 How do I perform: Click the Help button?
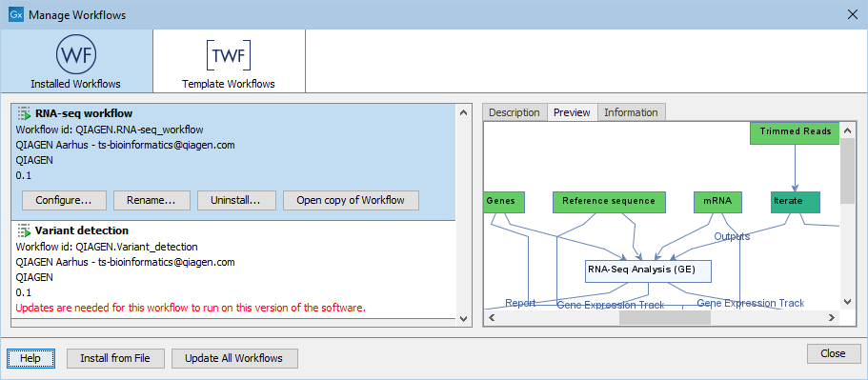tap(31, 358)
